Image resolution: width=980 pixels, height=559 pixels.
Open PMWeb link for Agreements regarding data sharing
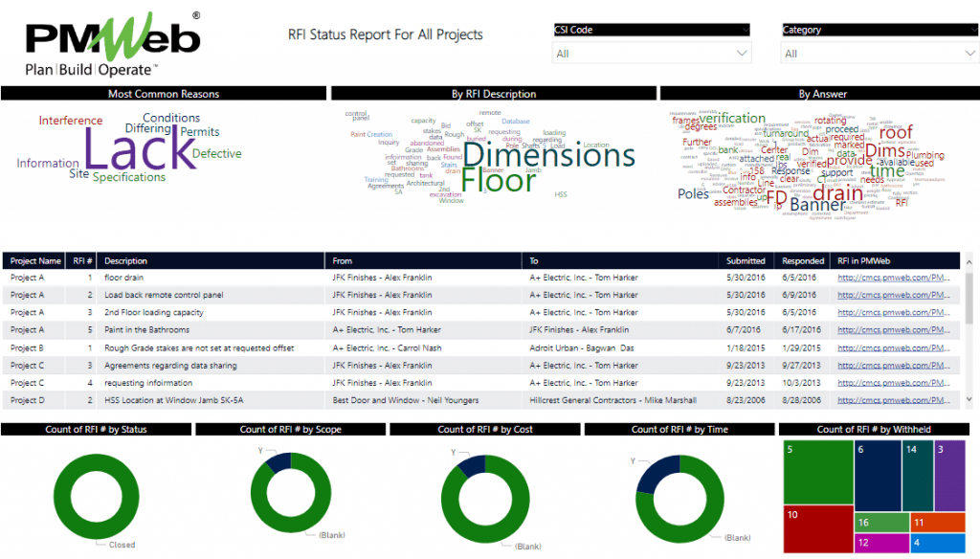(894, 366)
